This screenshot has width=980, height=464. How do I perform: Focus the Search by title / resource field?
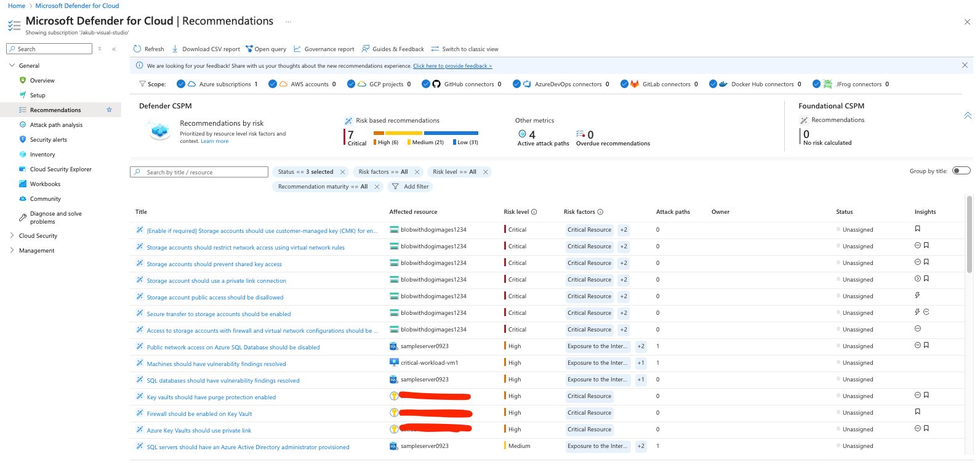tap(199, 172)
